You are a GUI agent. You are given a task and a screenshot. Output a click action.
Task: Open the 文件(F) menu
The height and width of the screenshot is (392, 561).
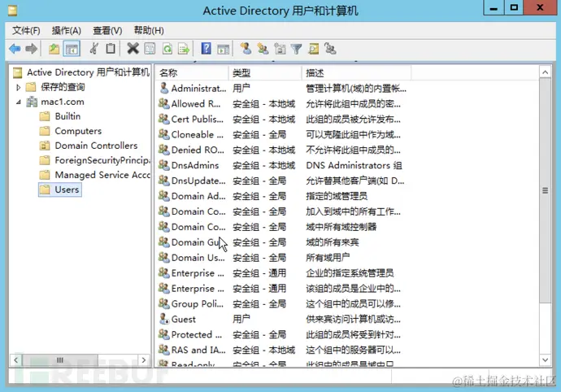[26, 30]
